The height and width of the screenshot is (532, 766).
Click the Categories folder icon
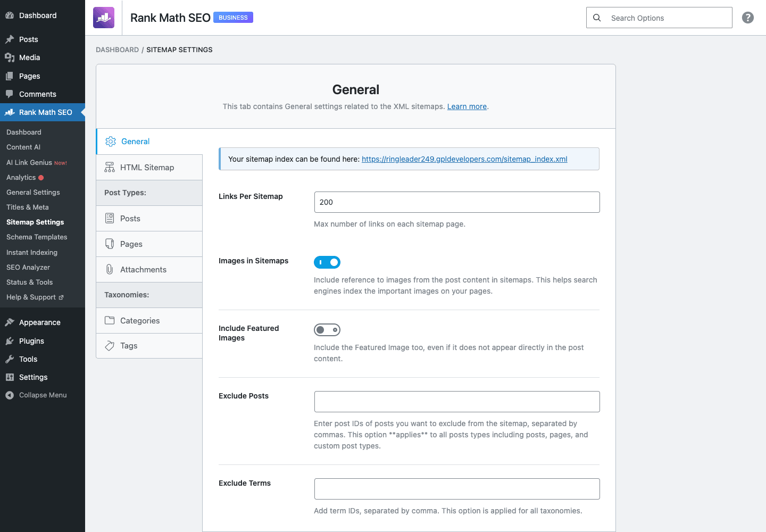click(x=110, y=320)
